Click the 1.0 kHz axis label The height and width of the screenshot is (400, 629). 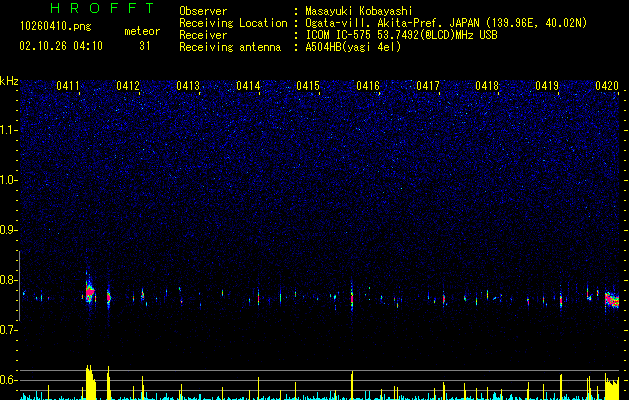click(x=8, y=180)
